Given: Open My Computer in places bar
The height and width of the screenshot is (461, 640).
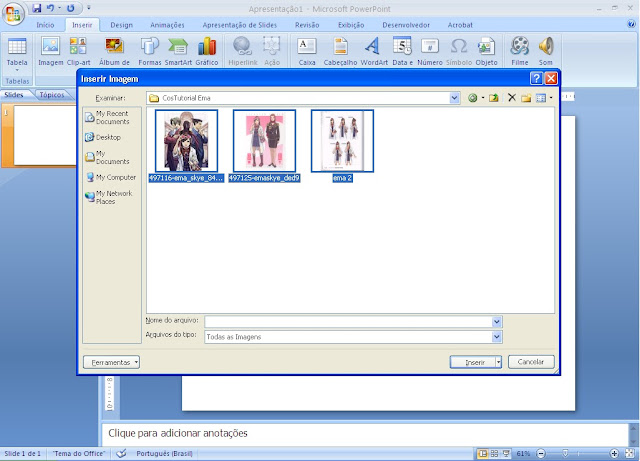Looking at the screenshot, I should 111,177.
